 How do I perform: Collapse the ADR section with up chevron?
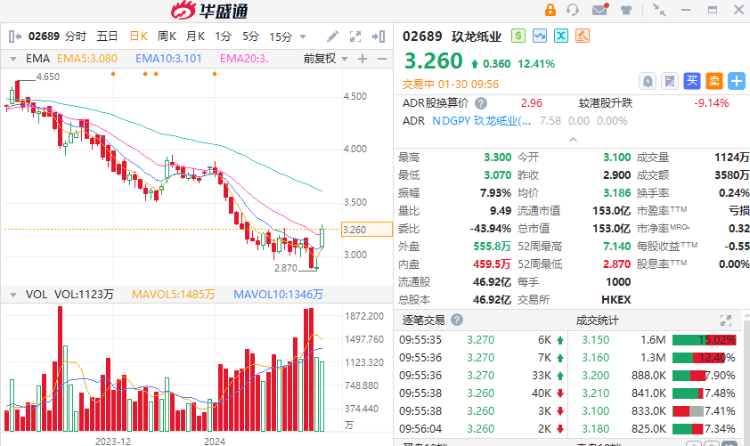pyautogui.click(x=573, y=140)
